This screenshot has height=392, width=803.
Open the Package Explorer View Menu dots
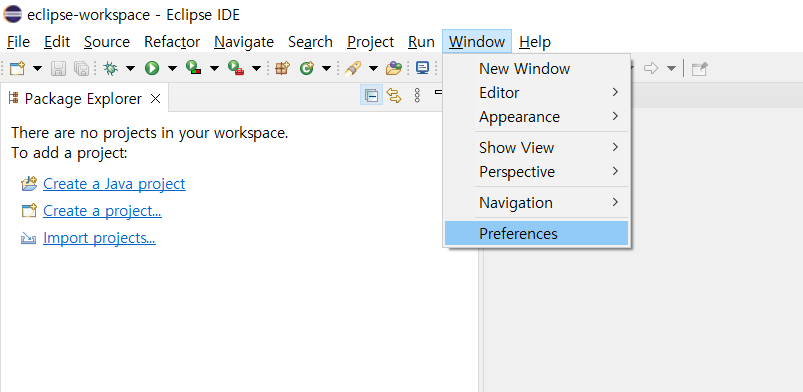(417, 95)
